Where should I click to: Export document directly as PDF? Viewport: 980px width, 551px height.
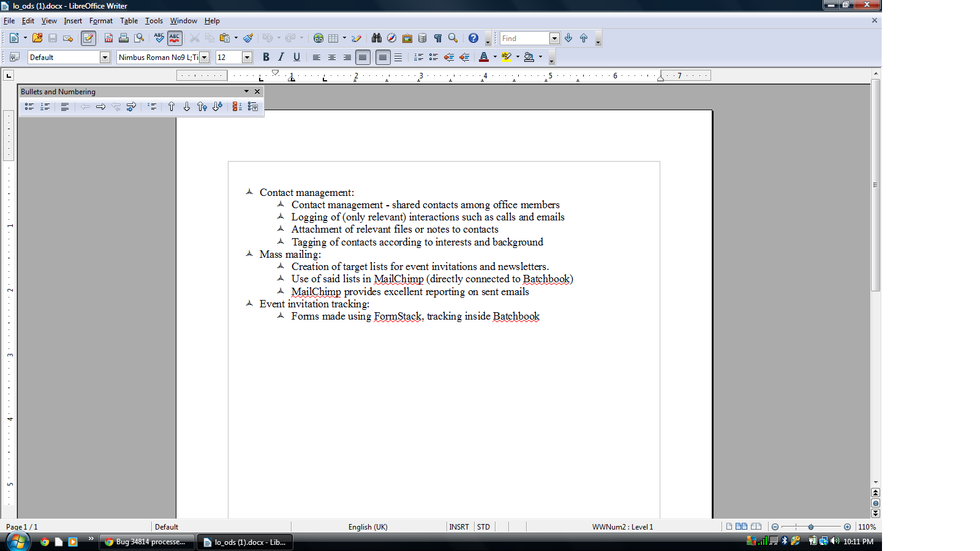point(108,38)
